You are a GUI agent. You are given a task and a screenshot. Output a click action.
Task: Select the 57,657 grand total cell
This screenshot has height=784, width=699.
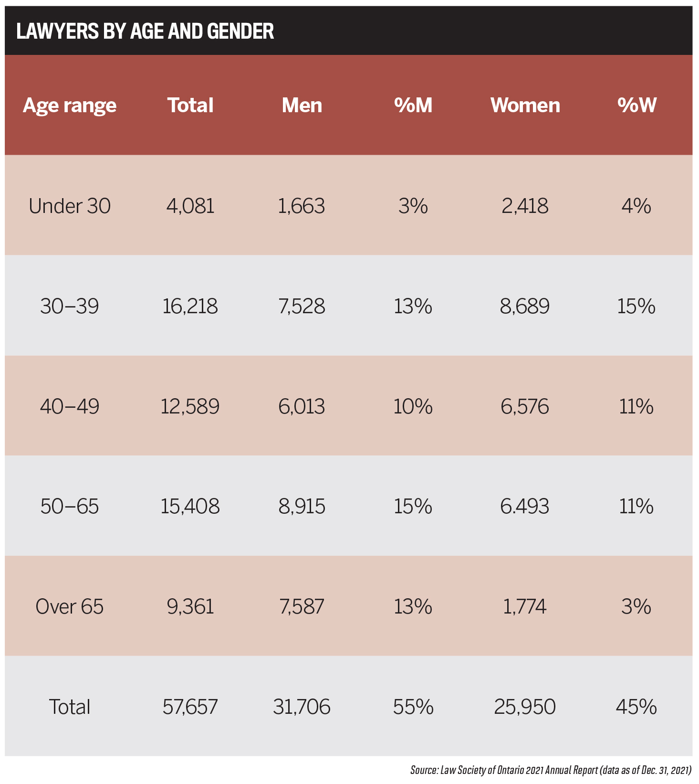tap(190, 707)
